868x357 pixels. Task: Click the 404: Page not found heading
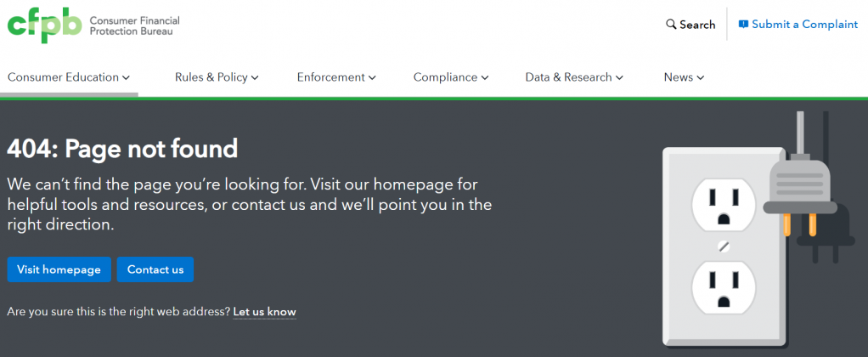pyautogui.click(x=122, y=150)
